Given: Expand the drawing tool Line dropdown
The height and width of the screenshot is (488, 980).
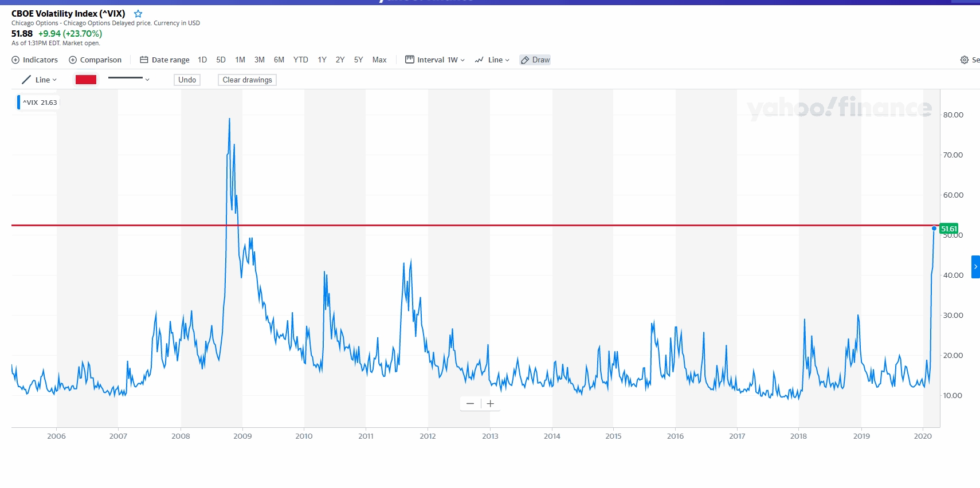Looking at the screenshot, I should (40, 80).
